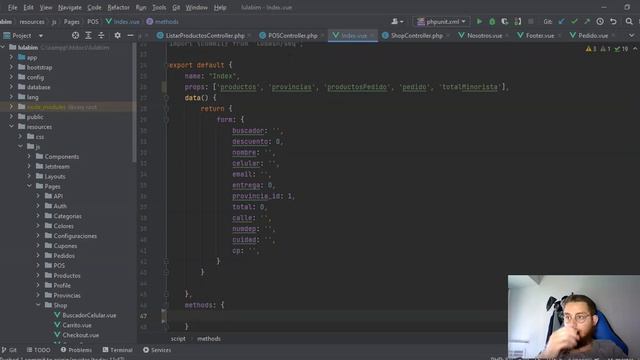Click 'descuento' property in code

(x=251, y=142)
